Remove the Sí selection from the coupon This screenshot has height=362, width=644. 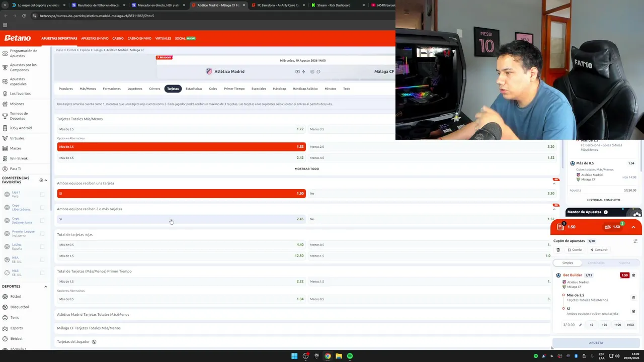click(x=633, y=311)
